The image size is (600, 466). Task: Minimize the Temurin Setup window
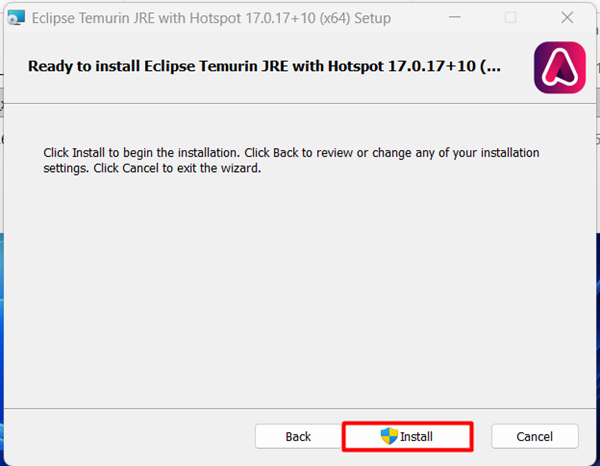454,18
